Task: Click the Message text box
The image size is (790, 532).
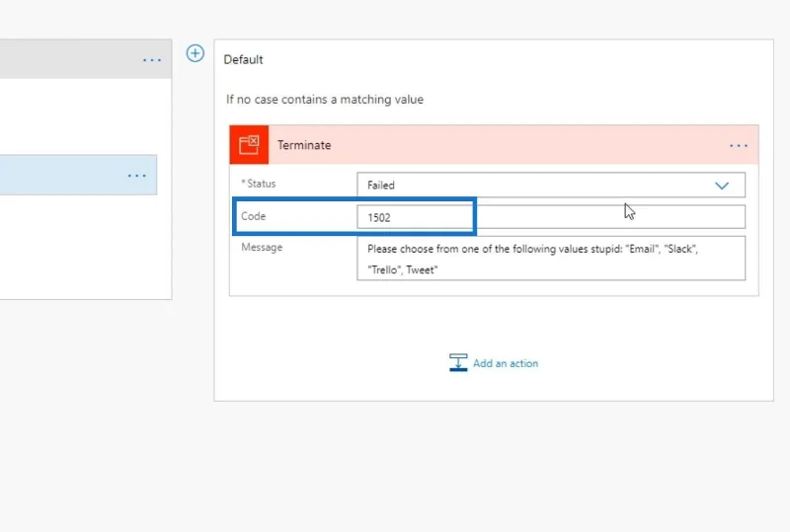Action: pyautogui.click(x=551, y=259)
